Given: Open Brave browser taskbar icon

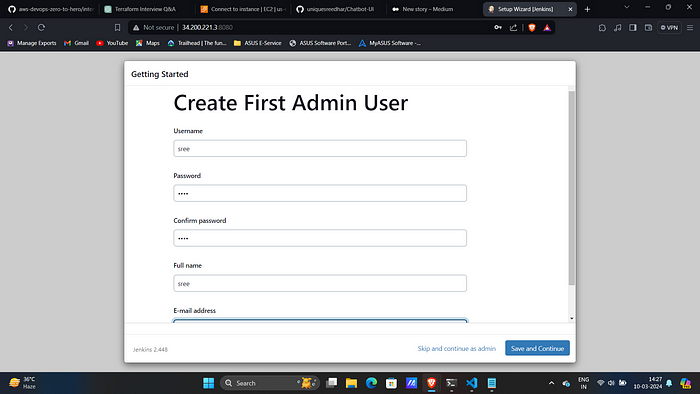Looking at the screenshot, I should point(431,383).
